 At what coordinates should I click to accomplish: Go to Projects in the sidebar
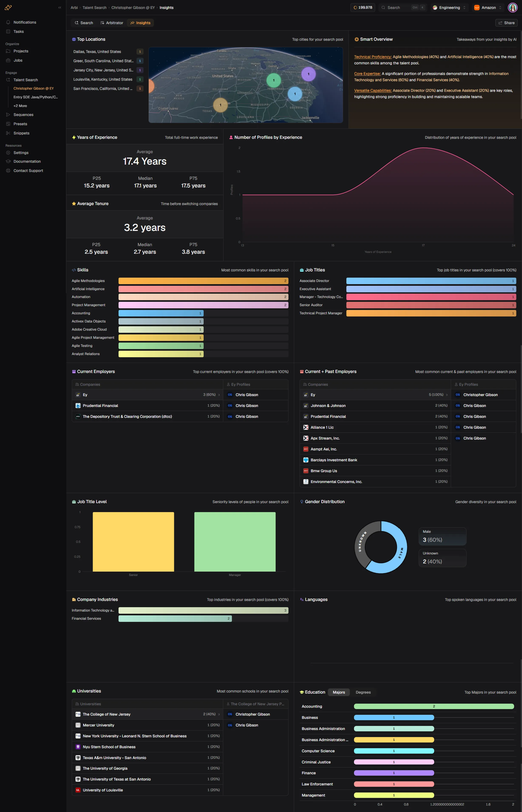(21, 51)
